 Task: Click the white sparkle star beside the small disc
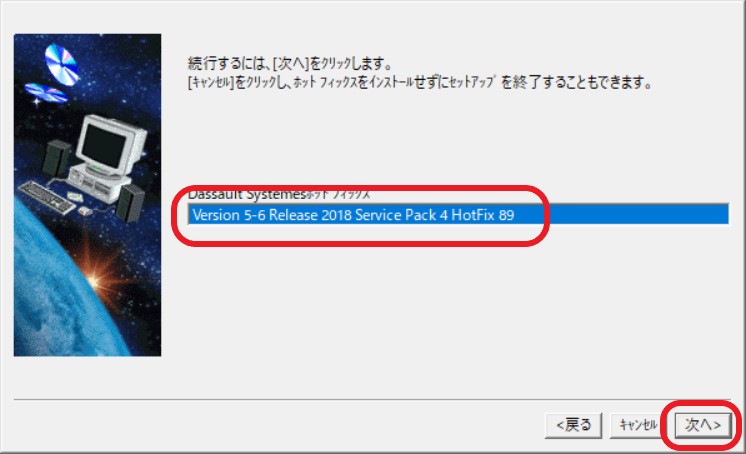pos(36,102)
